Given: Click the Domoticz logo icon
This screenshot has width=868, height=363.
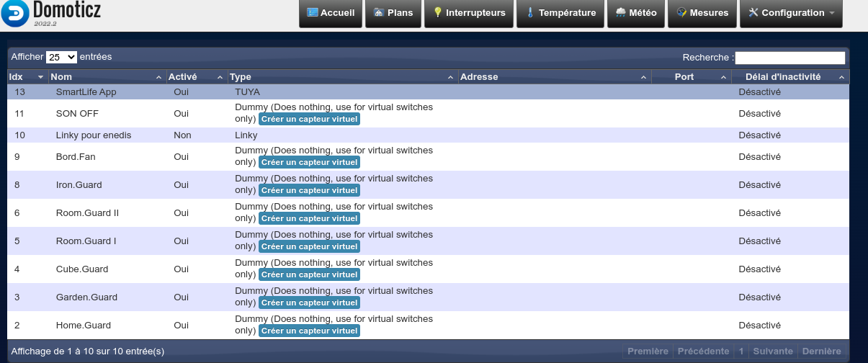Looking at the screenshot, I should pyautogui.click(x=15, y=12).
